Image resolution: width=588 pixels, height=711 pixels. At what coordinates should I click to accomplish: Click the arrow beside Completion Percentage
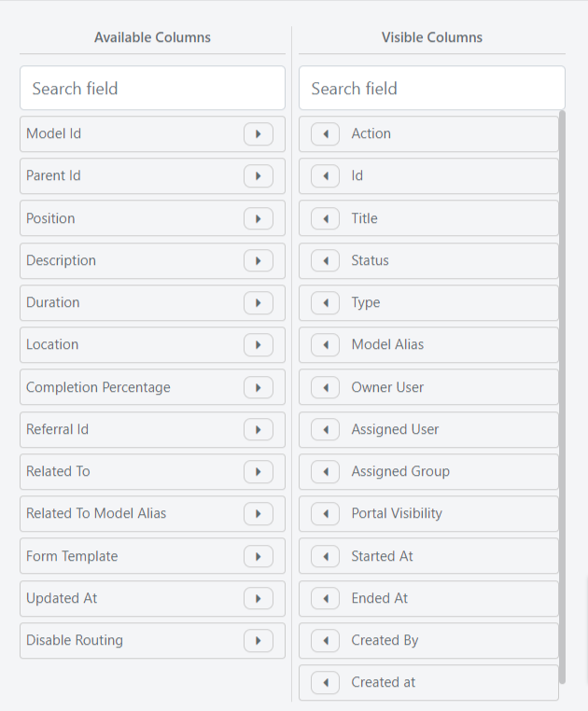(259, 388)
